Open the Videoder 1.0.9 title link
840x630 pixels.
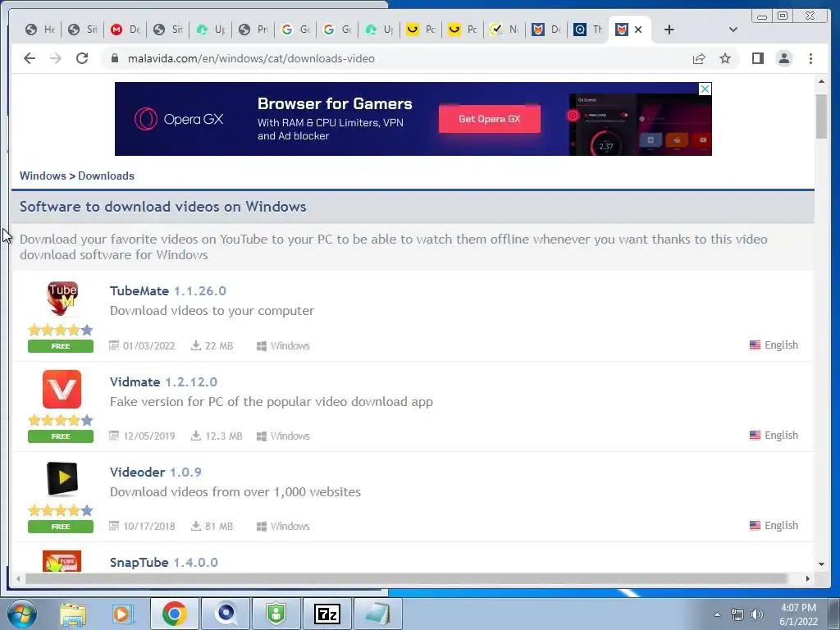(155, 472)
